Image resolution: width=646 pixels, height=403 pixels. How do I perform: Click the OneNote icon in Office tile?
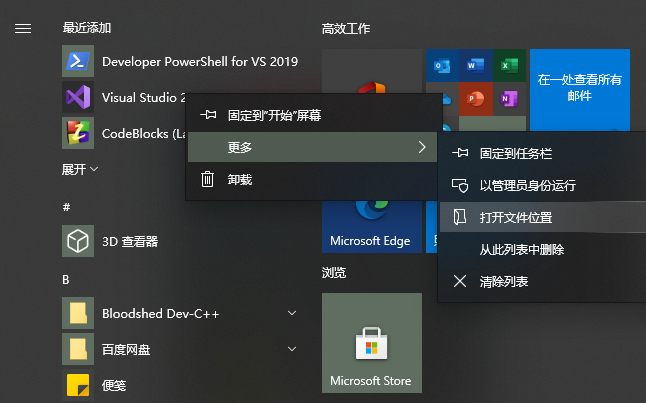point(509,99)
